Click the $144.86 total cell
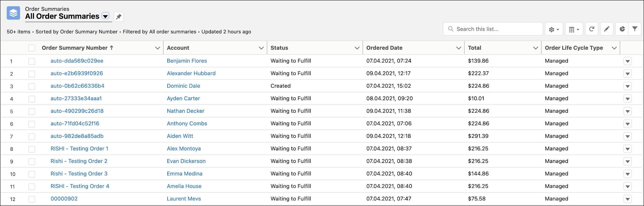644x206 pixels. tap(478, 174)
